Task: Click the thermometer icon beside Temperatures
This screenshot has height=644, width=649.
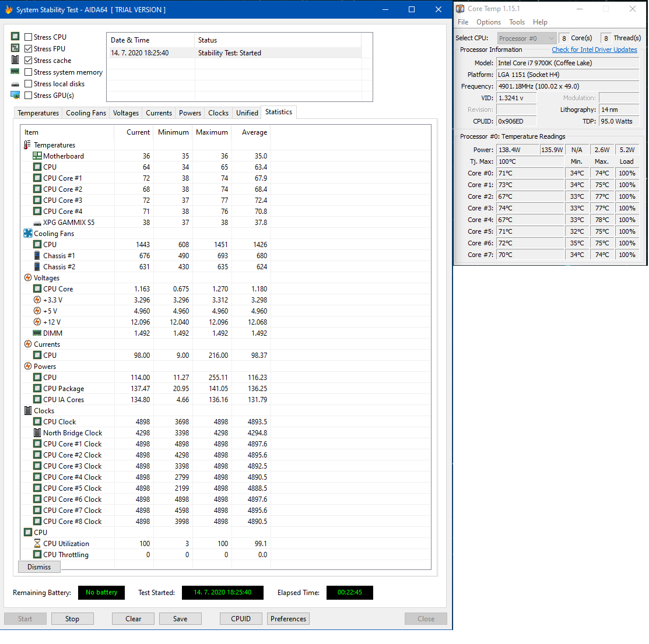Action: [27, 145]
